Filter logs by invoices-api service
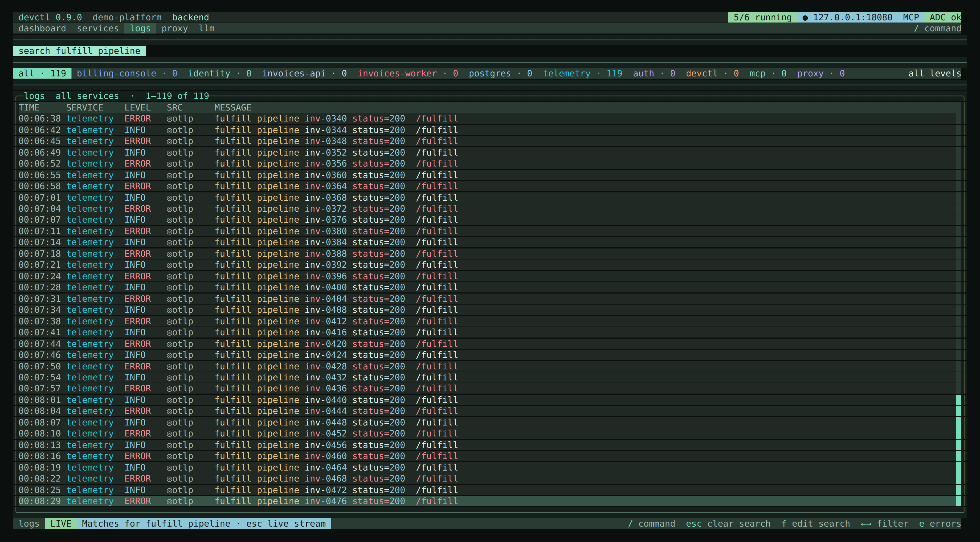Viewport: 980px width, 542px height. [x=304, y=73]
